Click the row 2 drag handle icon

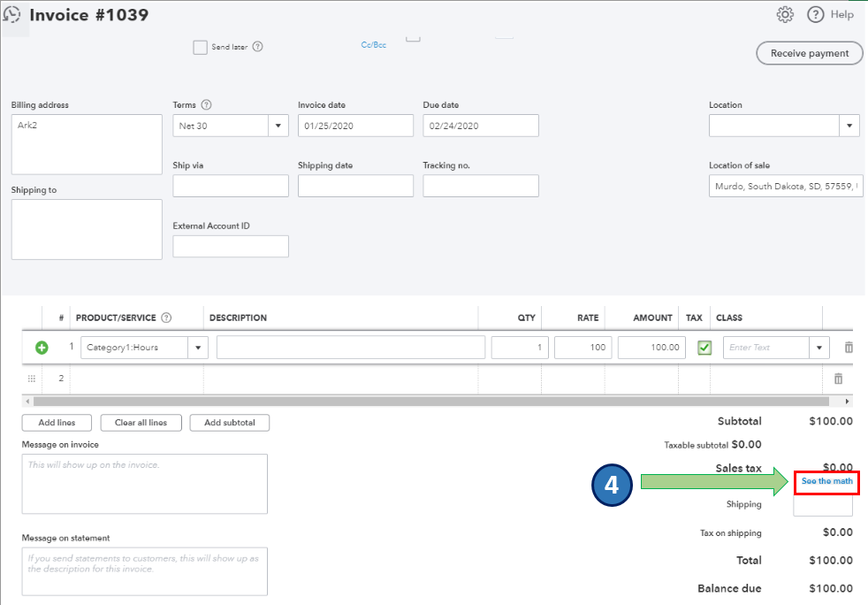pyautogui.click(x=32, y=379)
